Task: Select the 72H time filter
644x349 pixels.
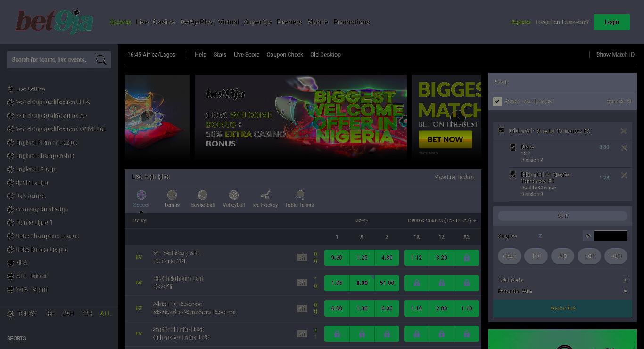Action: click(87, 314)
